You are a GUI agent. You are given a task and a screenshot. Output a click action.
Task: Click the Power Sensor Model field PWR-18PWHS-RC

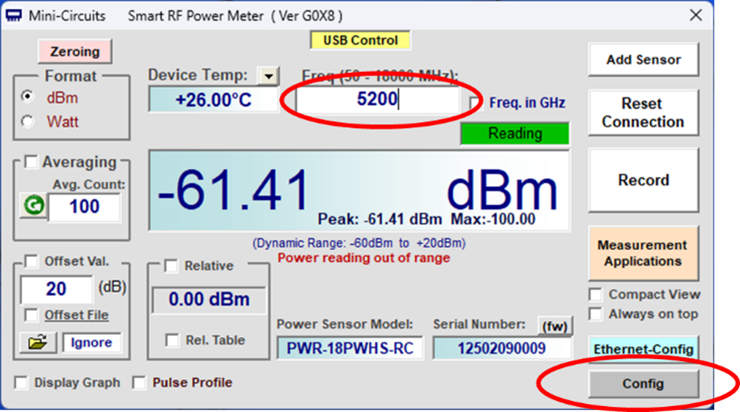pyautogui.click(x=350, y=348)
